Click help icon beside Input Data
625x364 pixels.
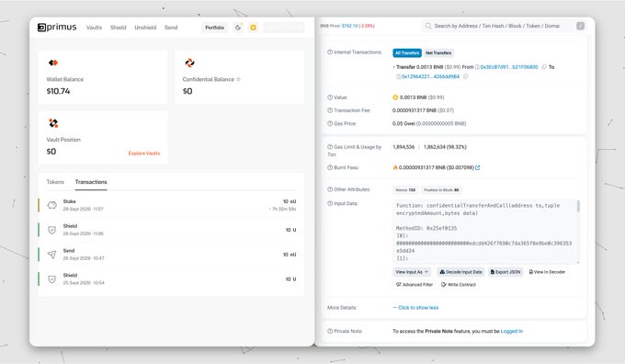click(330, 203)
